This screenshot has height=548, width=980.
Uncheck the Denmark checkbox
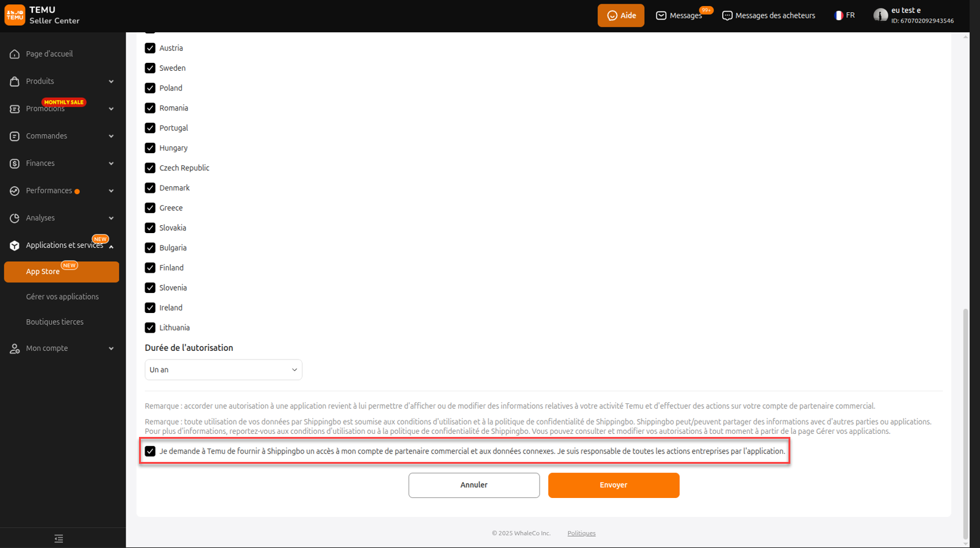point(150,188)
